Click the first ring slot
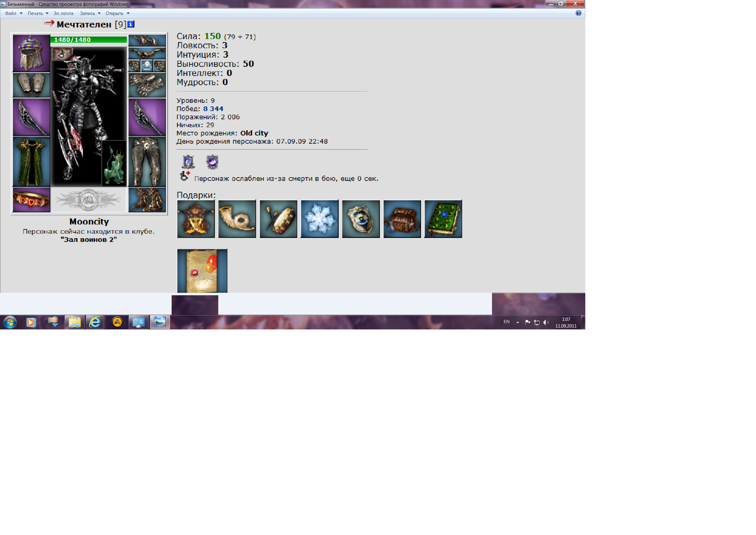 point(134,66)
